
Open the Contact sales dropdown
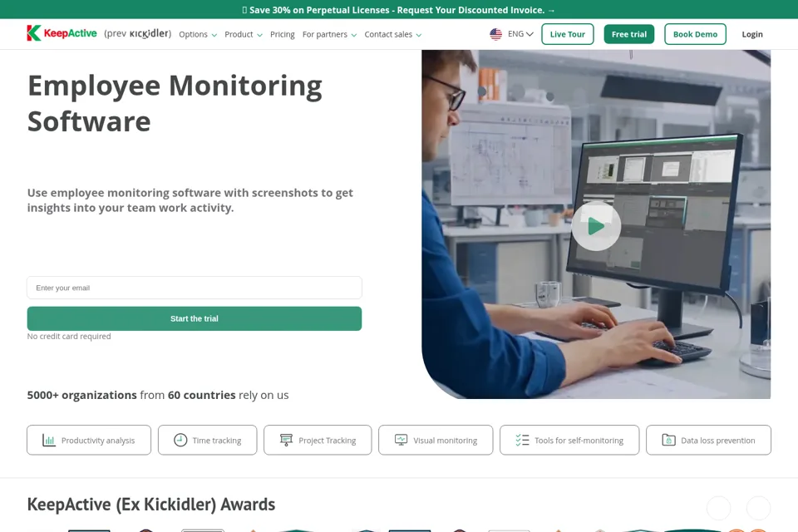point(393,34)
